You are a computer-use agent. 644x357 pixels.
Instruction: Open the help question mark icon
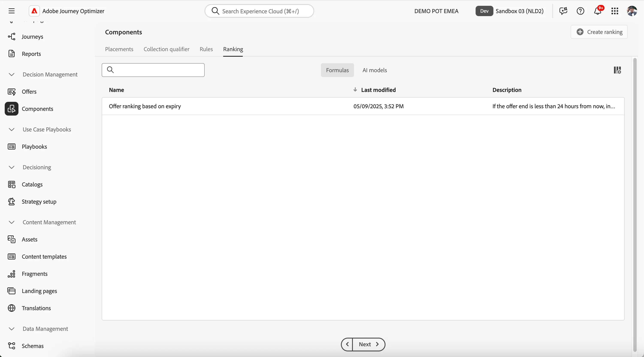pos(581,11)
